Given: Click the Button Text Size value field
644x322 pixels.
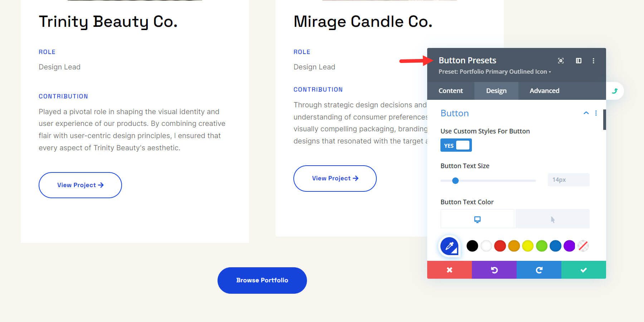Looking at the screenshot, I should pyautogui.click(x=568, y=180).
